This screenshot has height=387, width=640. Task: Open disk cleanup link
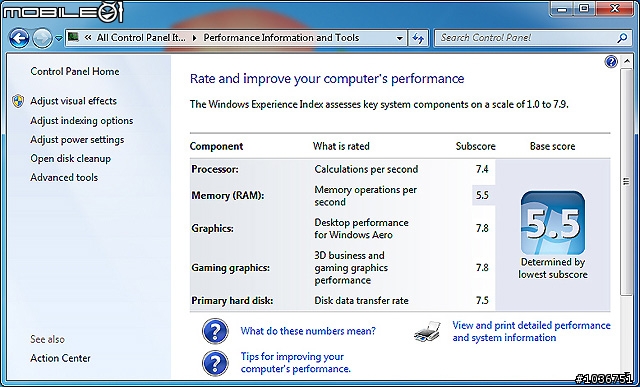pos(71,158)
